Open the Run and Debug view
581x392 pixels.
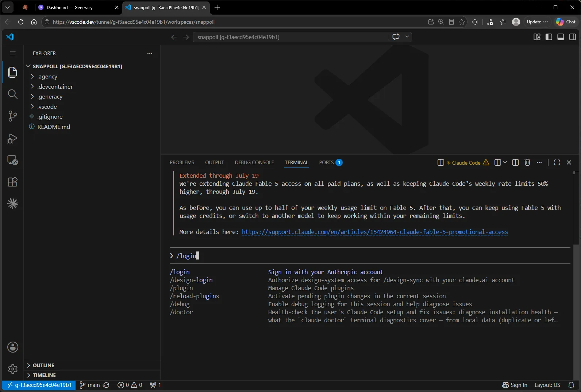[12, 138]
